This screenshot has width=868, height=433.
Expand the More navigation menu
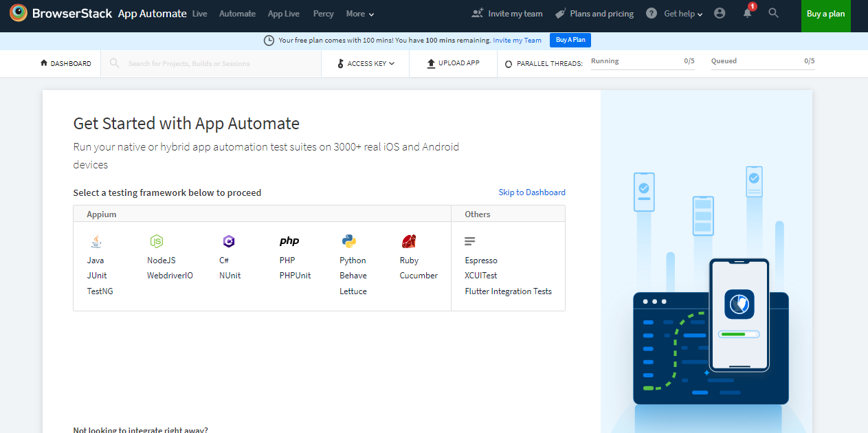359,13
